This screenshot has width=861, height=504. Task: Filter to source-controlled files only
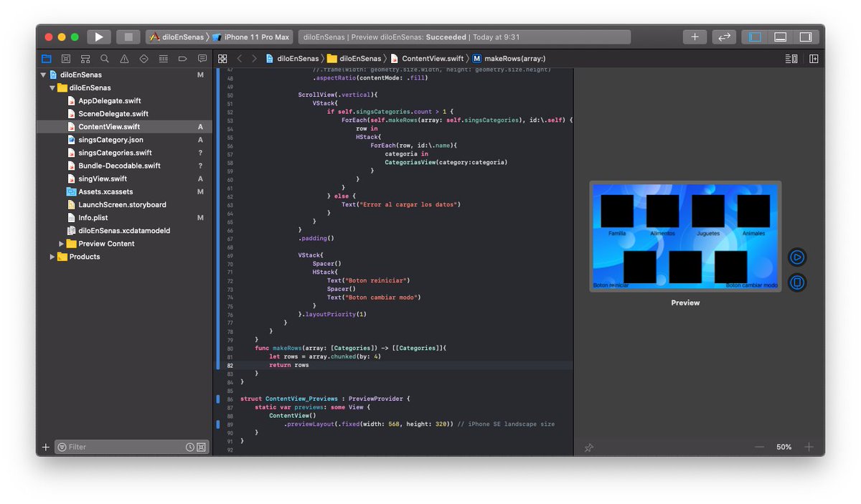coord(201,447)
